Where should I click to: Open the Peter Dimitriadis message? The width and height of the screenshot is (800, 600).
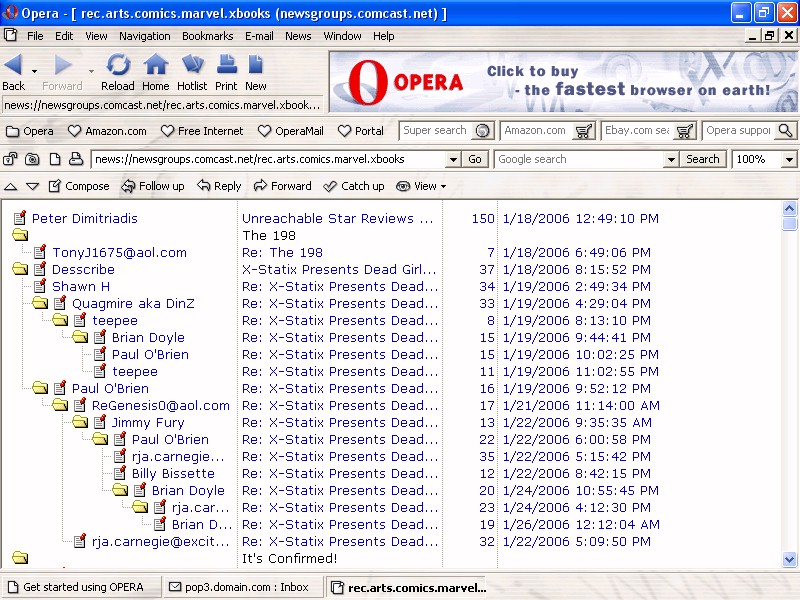pyautogui.click(x=84, y=218)
